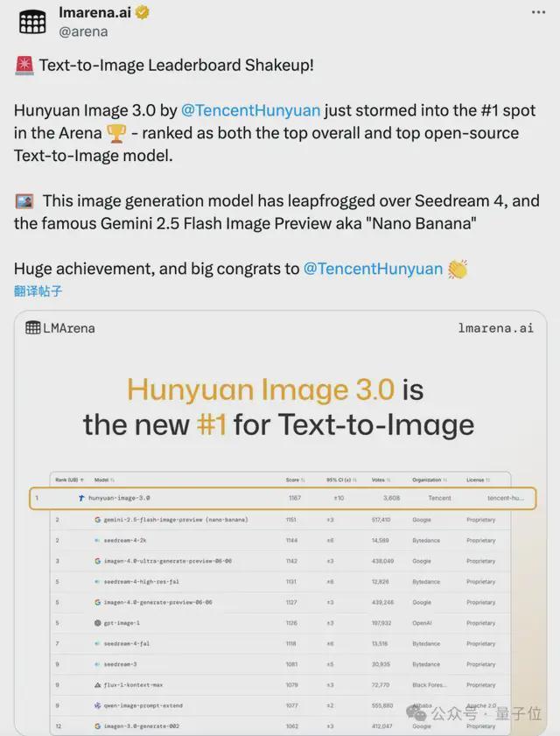Click the flux-1-kontext-max model icon
The width and height of the screenshot is (560, 736).
pos(98,685)
